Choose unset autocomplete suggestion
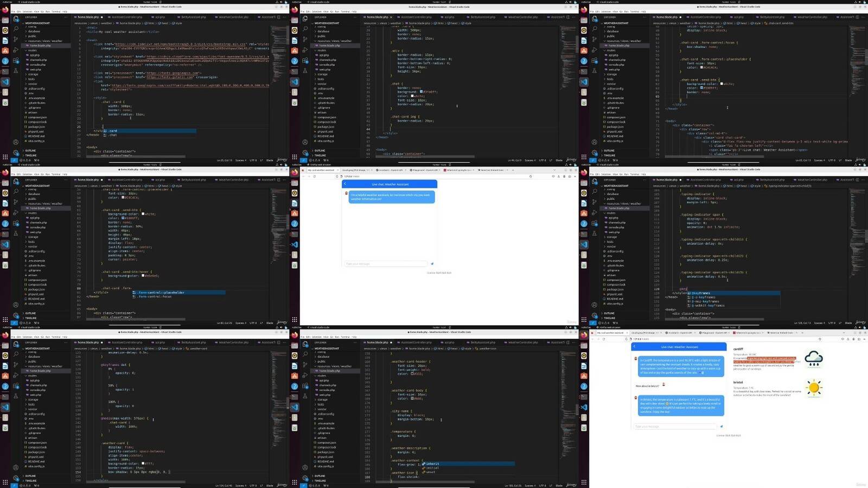The height and width of the screenshot is (488, 868). [468, 472]
